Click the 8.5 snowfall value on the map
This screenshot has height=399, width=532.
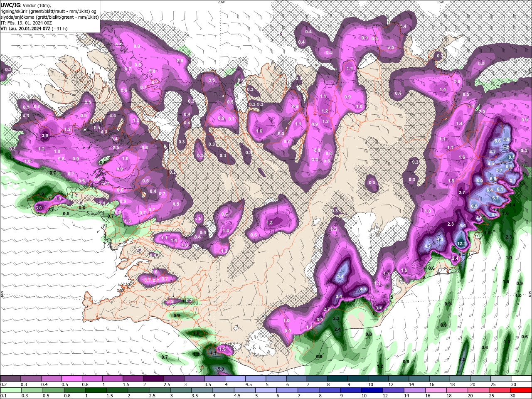[x=511, y=157]
